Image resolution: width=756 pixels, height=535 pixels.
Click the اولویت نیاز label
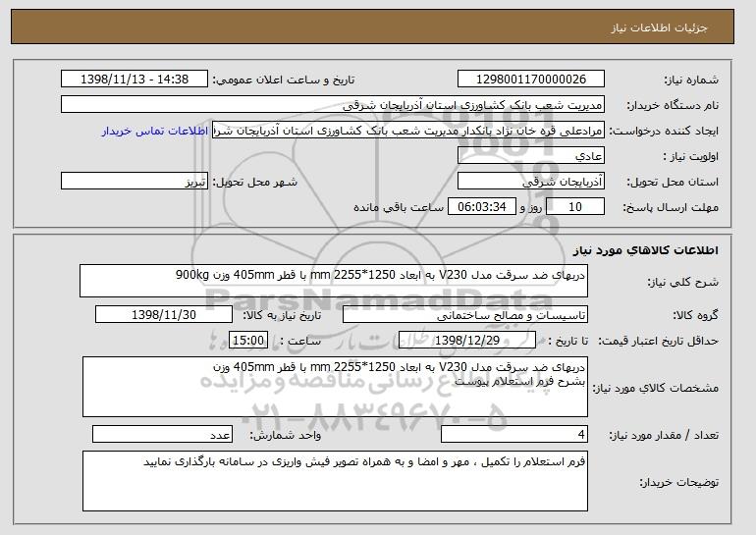pos(691,156)
